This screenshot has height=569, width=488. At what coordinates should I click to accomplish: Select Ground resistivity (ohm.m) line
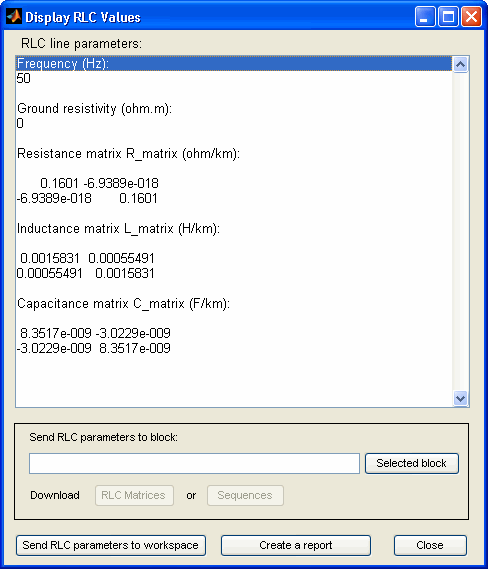coord(234,109)
